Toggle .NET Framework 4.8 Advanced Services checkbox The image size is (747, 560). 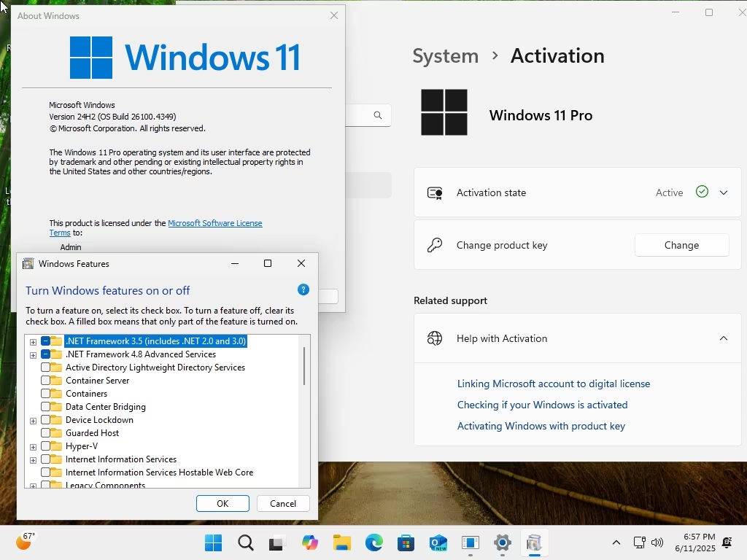[45, 354]
